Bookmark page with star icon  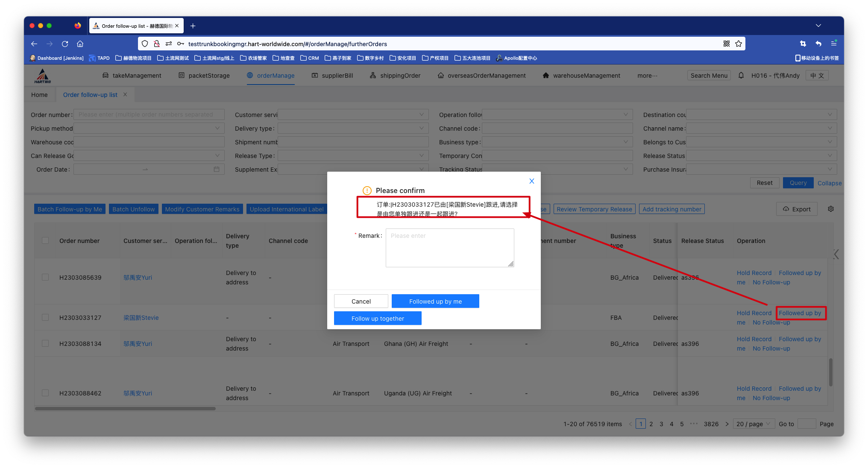coord(739,44)
